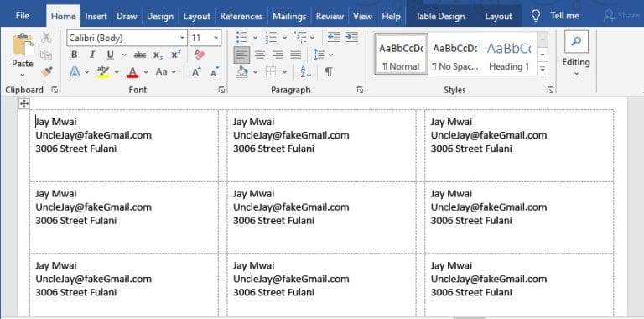Open highlight color dropdown arrow
Viewport: 644px width, 319px height.
click(117, 72)
